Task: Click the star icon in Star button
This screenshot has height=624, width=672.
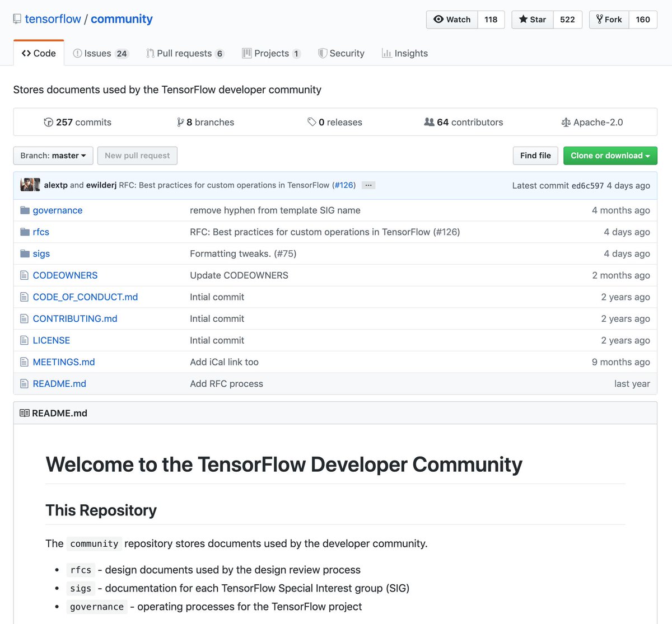Action: [523, 19]
